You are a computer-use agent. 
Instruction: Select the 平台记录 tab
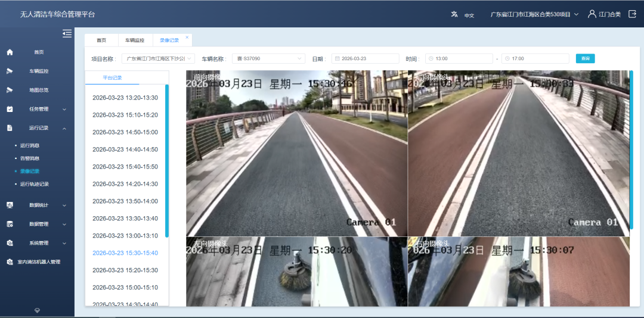pyautogui.click(x=112, y=77)
